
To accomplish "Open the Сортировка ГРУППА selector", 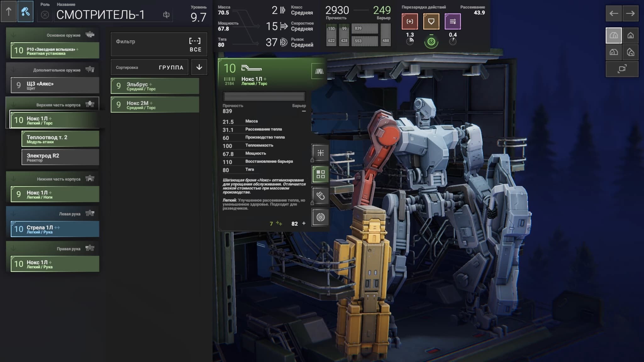I will (150, 67).
